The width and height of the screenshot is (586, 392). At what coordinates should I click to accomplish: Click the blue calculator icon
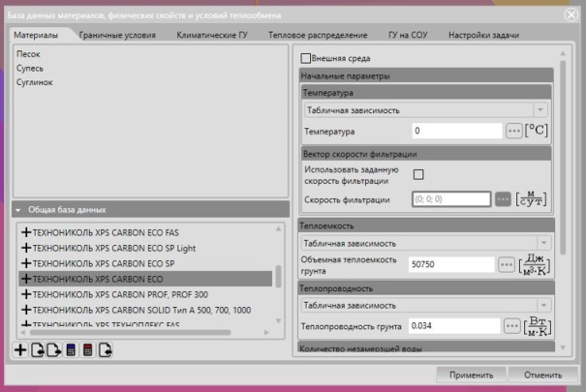point(71,350)
